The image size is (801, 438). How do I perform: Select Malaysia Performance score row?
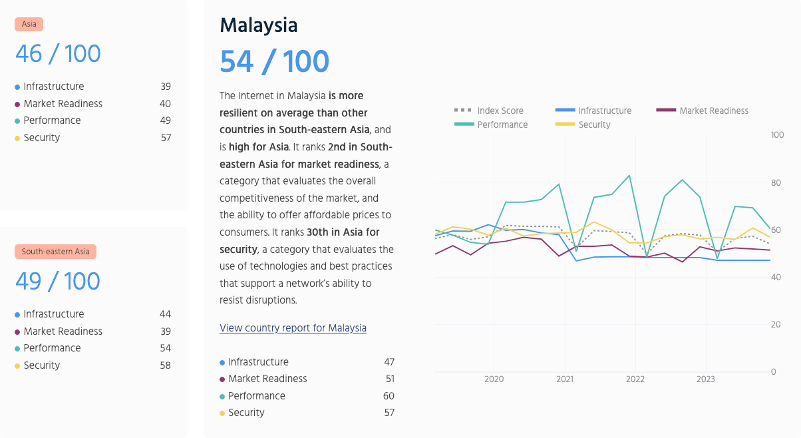[306, 396]
